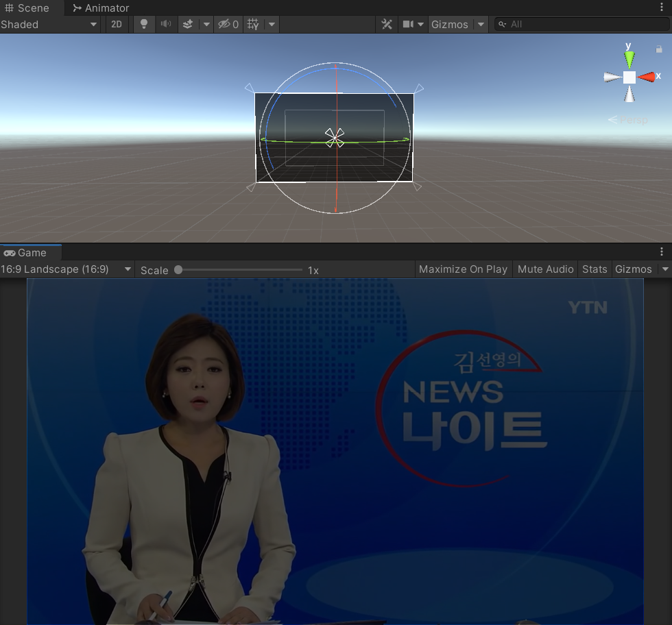Click the left white axis cone
This screenshot has height=625, width=672.
(x=612, y=77)
